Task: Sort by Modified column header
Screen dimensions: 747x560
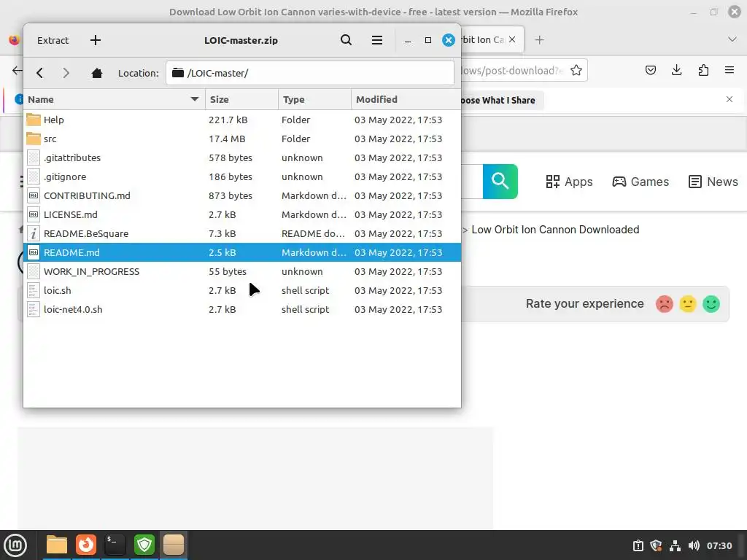Action: tap(406, 99)
